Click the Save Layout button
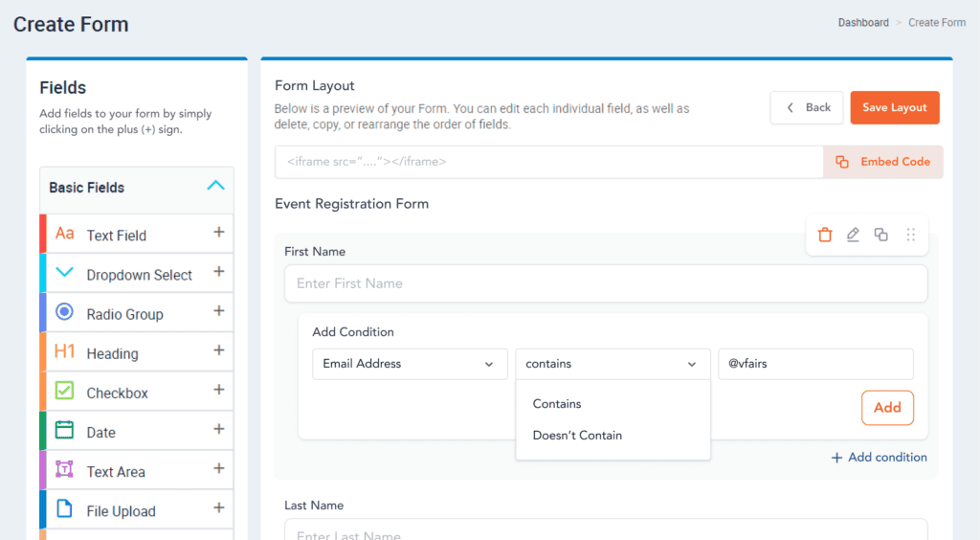 (x=895, y=107)
